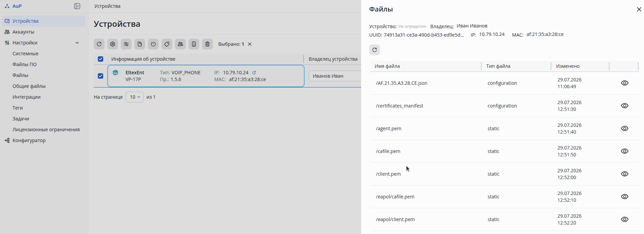Open the per-page count dropdown showing 10
This screenshot has height=234, width=644.
pos(135,97)
